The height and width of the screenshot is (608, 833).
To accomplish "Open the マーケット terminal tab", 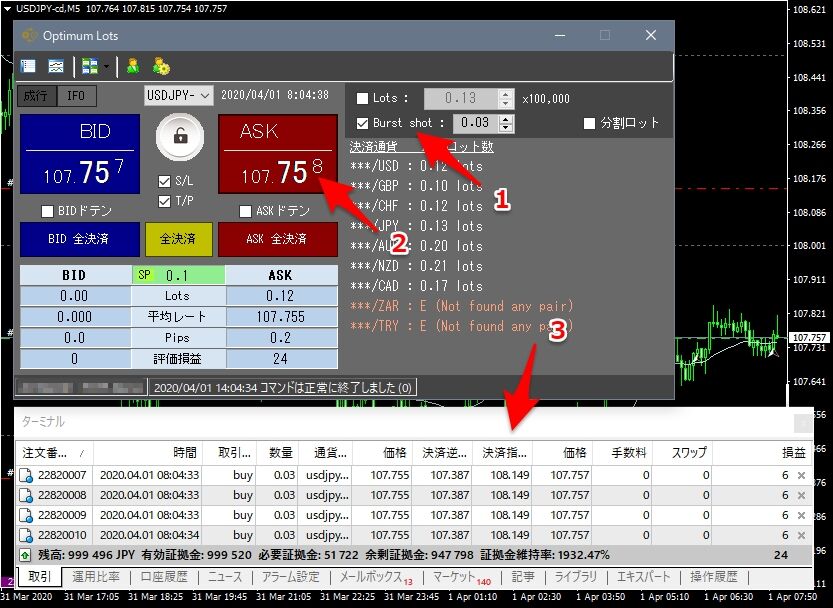I will pos(462,577).
